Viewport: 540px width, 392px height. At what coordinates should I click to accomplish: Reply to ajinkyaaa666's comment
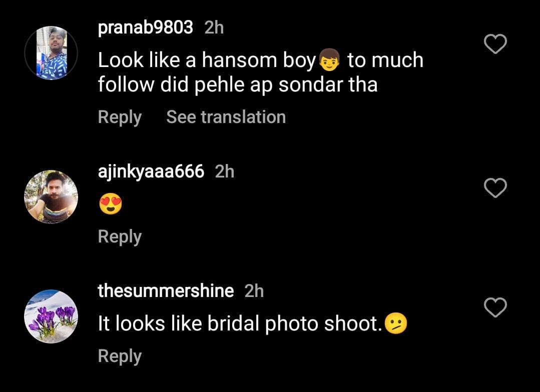[x=120, y=236]
